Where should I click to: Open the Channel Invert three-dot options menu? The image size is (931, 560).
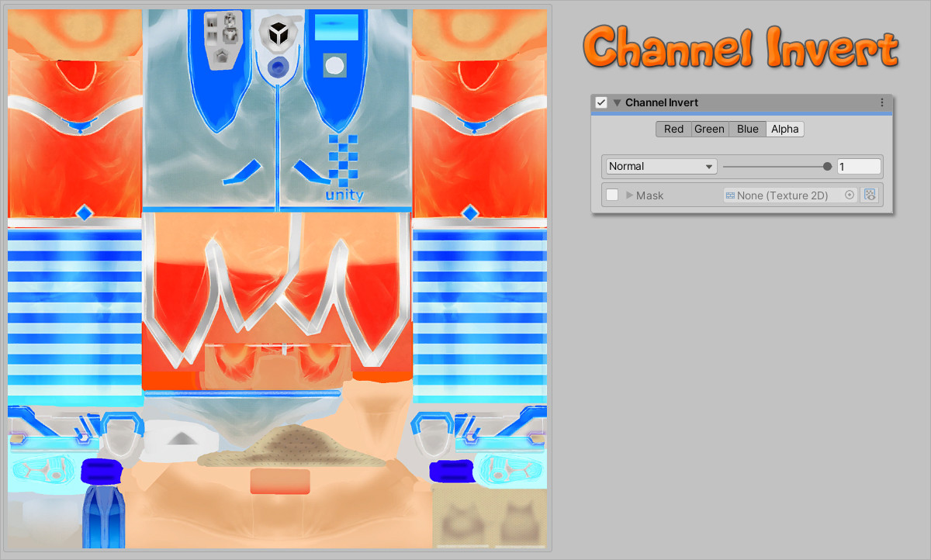(882, 102)
